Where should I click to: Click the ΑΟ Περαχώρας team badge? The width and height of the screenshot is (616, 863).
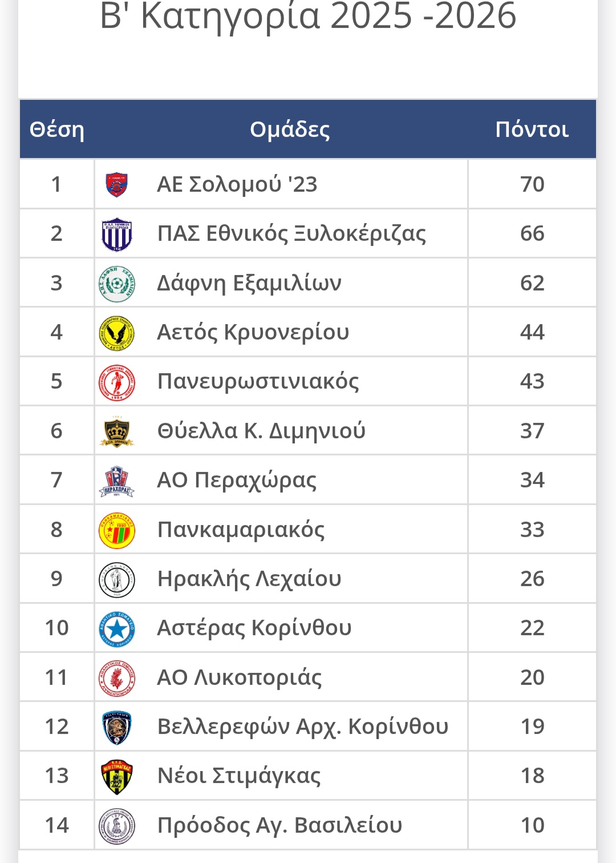pyautogui.click(x=117, y=481)
